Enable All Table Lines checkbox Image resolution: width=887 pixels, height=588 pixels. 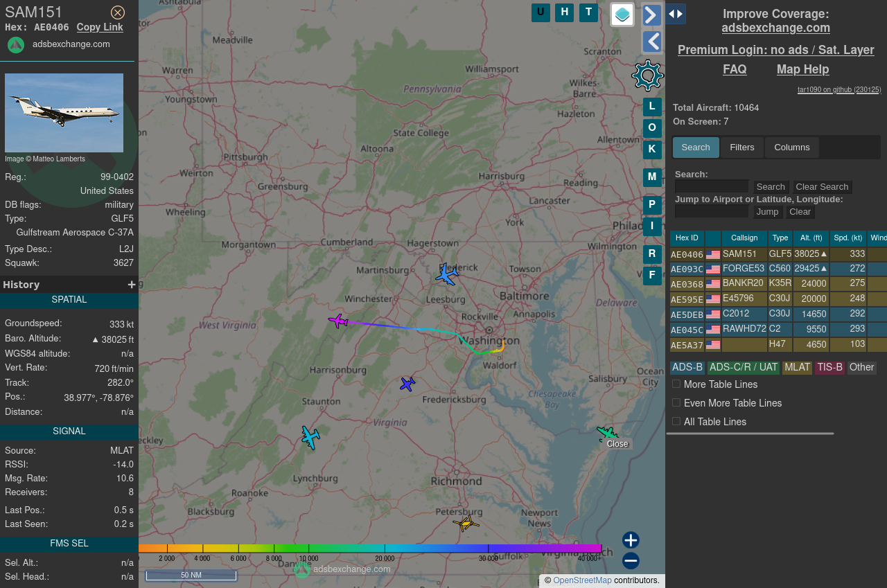tap(676, 421)
